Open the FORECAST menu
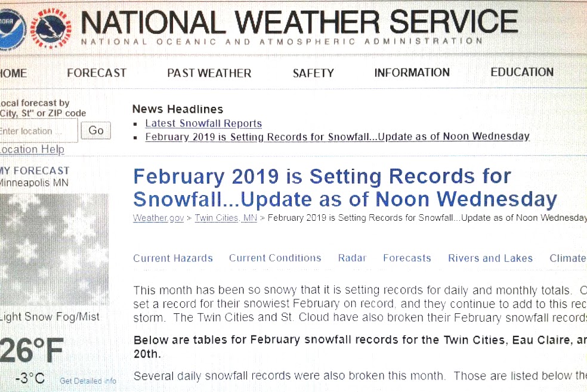587x392 pixels. pos(97,73)
